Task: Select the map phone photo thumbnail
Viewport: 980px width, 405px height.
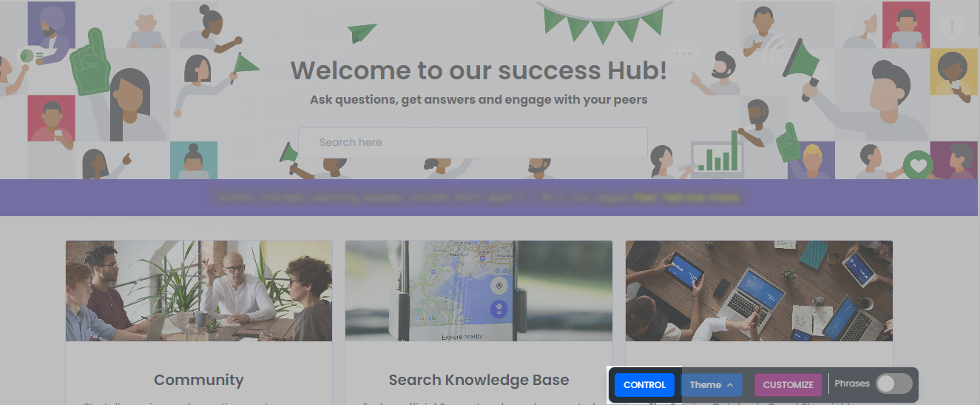Action: [x=479, y=291]
